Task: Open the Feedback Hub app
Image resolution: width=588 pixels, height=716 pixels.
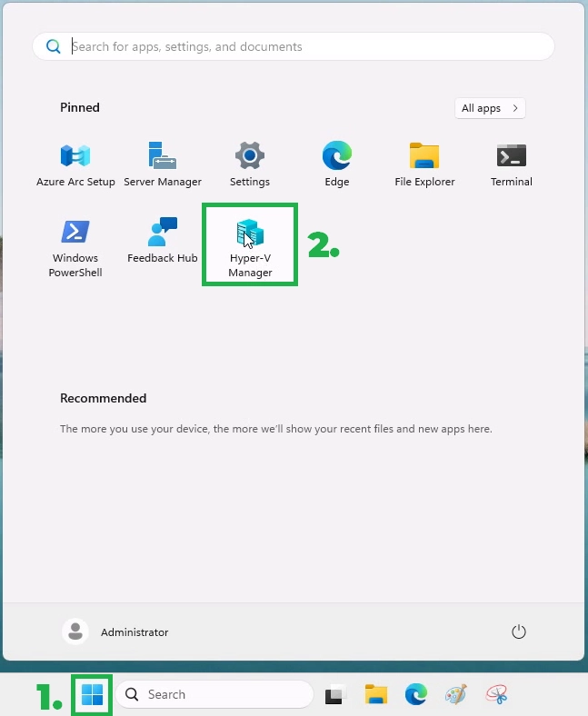Action: click(x=163, y=241)
